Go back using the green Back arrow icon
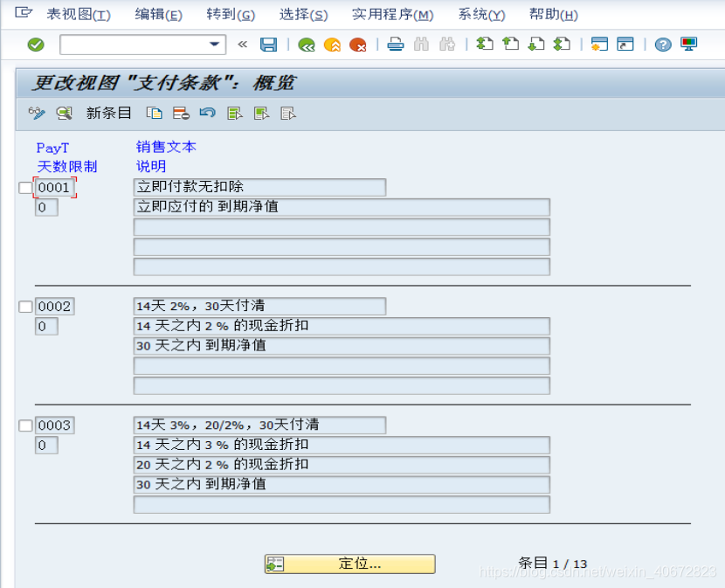This screenshot has width=725, height=588. [x=306, y=44]
